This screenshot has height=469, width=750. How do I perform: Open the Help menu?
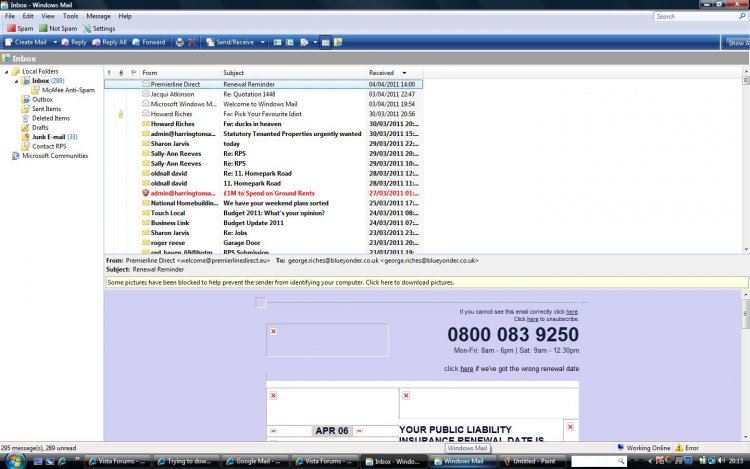pos(125,16)
